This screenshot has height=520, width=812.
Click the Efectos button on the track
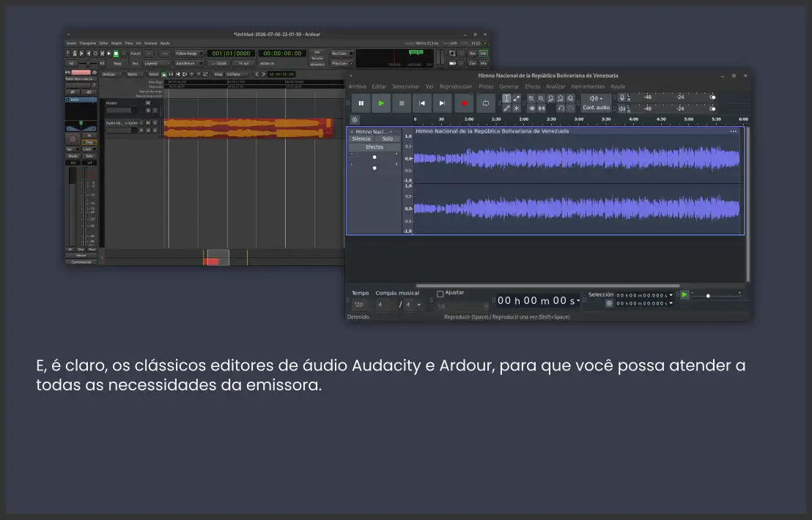[374, 147]
